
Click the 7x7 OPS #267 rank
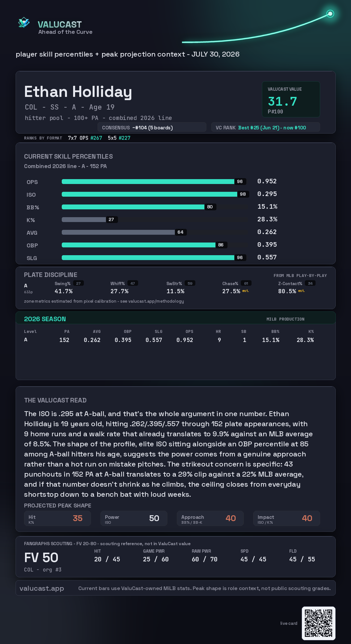point(85,138)
